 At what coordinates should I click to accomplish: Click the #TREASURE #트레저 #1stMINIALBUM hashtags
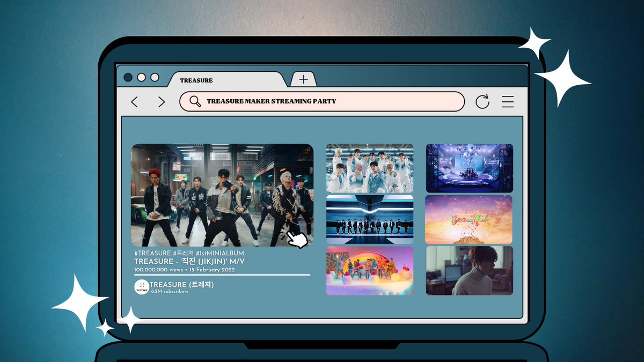189,253
